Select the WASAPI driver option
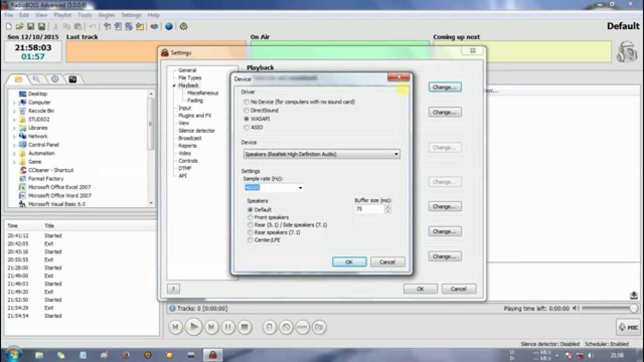The height and width of the screenshot is (362, 644). click(247, 119)
